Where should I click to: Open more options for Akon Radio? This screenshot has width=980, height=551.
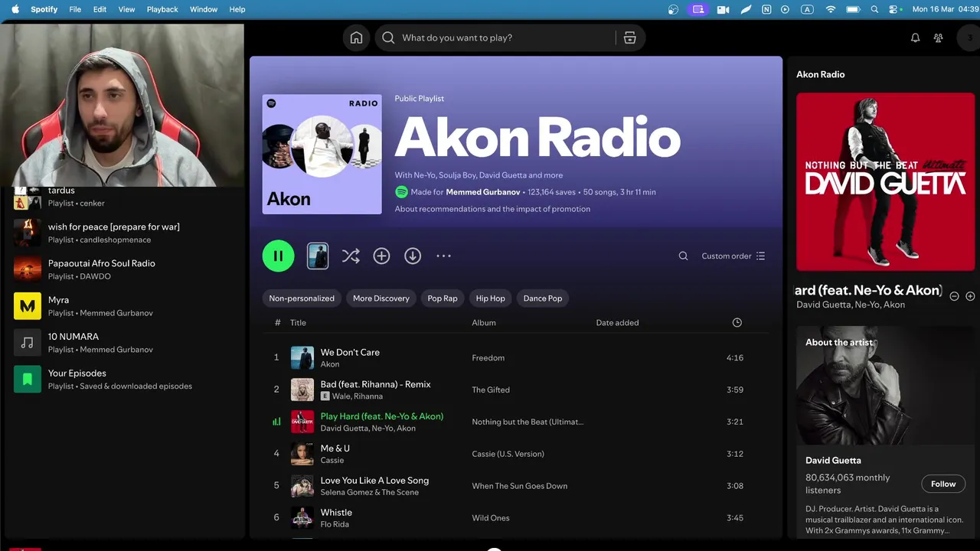pyautogui.click(x=443, y=256)
